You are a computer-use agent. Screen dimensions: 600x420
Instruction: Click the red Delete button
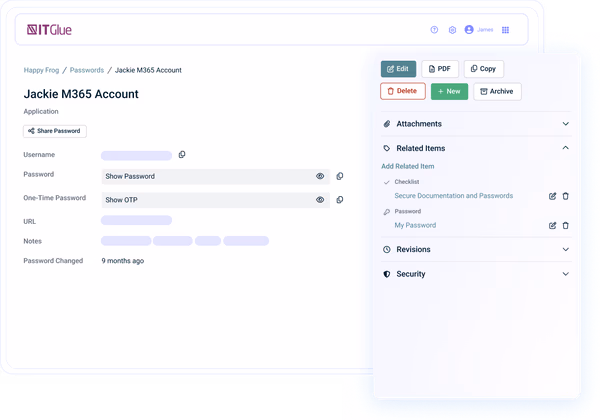point(403,91)
